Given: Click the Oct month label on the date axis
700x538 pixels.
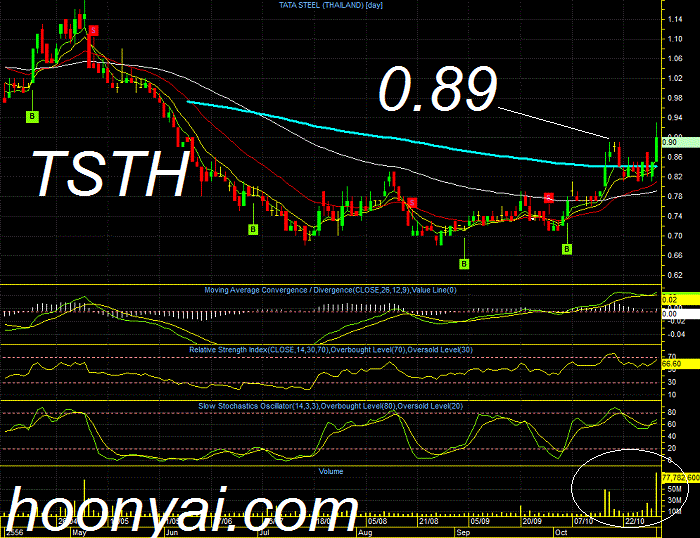Looking at the screenshot, I should [561, 533].
